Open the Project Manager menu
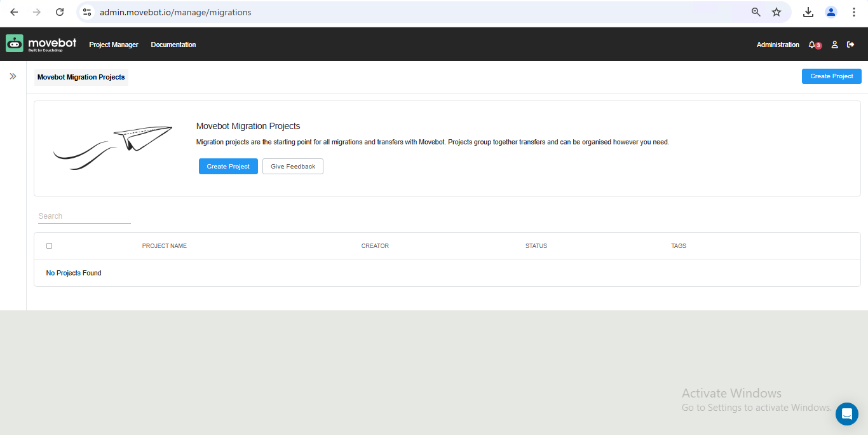Screen dimensions: 868x435 tap(114, 45)
